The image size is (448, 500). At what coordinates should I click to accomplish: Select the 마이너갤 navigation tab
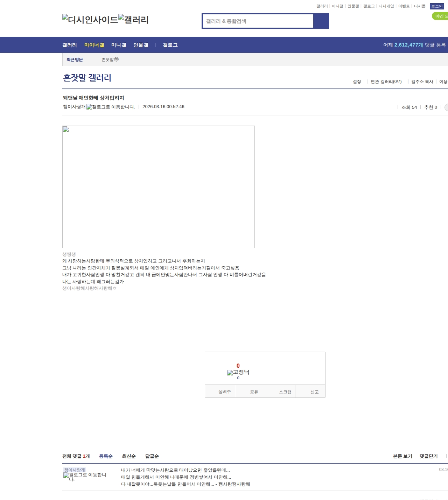tap(94, 45)
